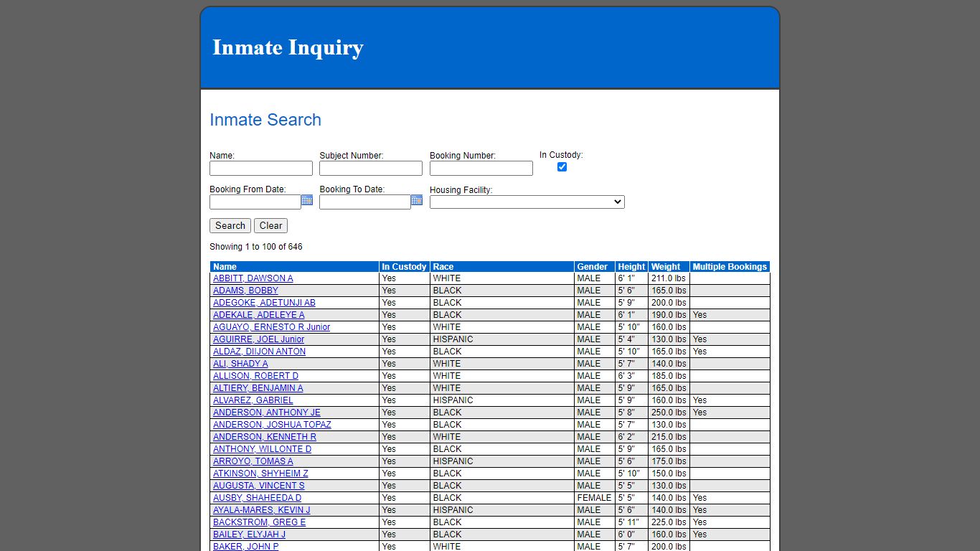Click the Showing 1 to 100 of 646 text
The image size is (980, 551).
pyautogui.click(x=256, y=247)
